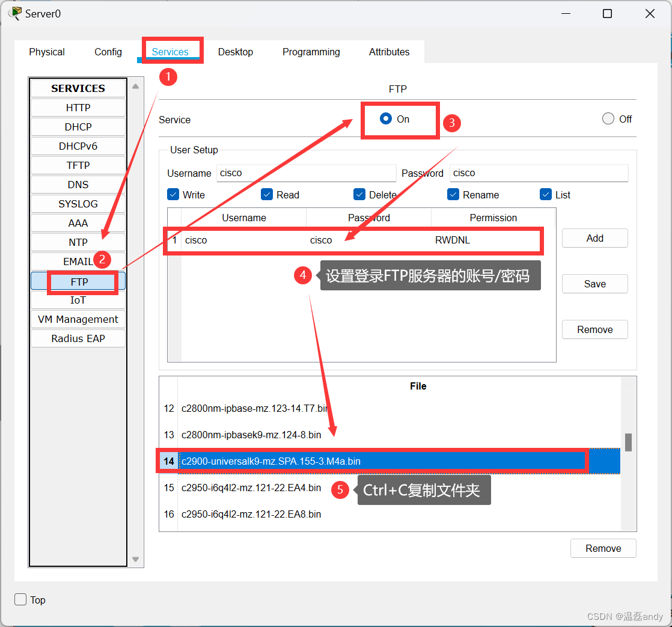Click the Username input field
The height and width of the screenshot is (627, 672).
coord(306,173)
